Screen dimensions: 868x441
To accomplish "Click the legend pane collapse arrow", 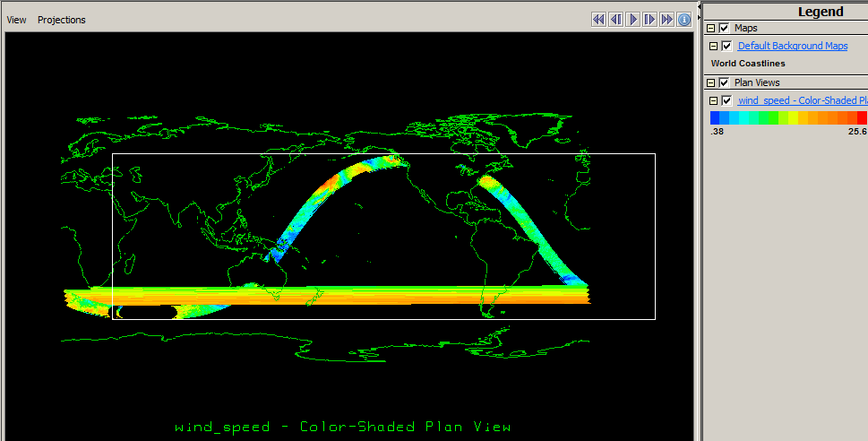I will (x=699, y=4).
